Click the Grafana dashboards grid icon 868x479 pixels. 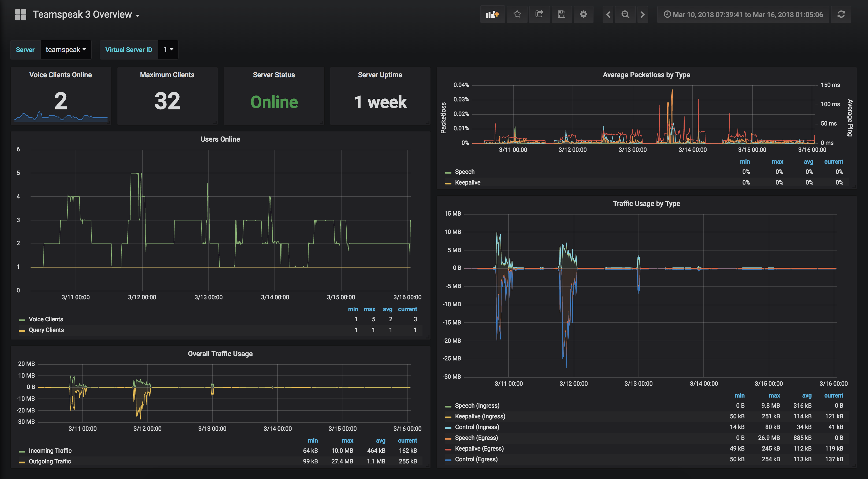click(21, 14)
